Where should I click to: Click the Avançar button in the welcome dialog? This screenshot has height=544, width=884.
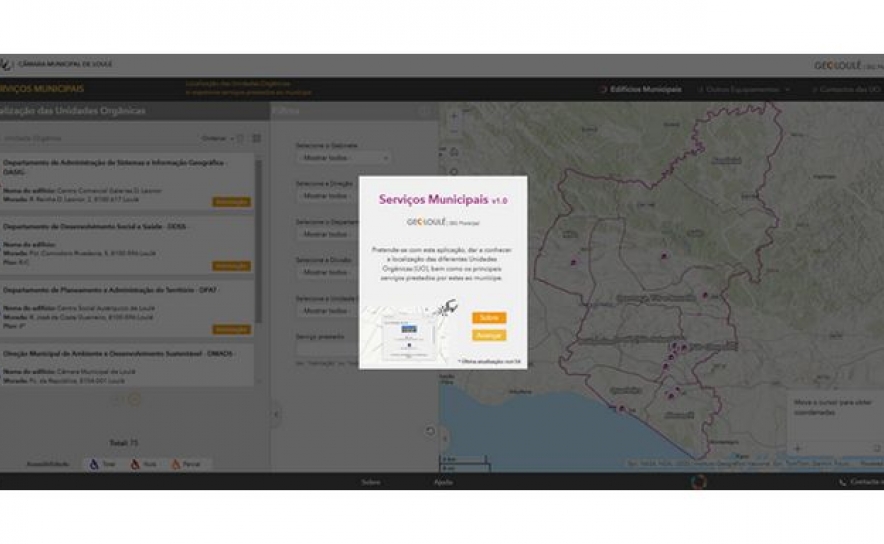pos(489,335)
